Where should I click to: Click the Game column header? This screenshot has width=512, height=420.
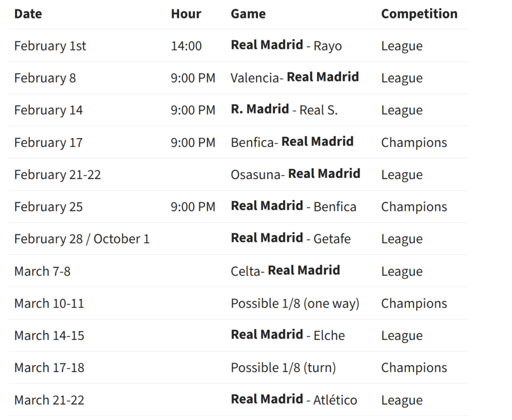click(x=248, y=14)
